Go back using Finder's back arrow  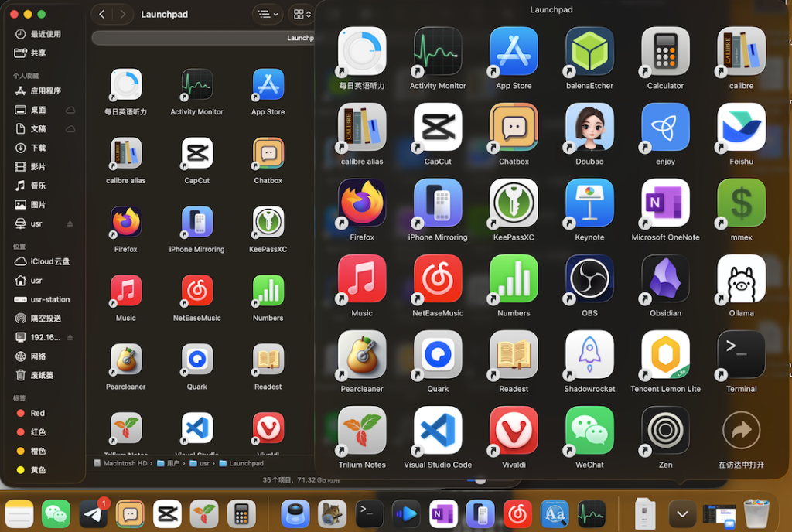tap(102, 14)
